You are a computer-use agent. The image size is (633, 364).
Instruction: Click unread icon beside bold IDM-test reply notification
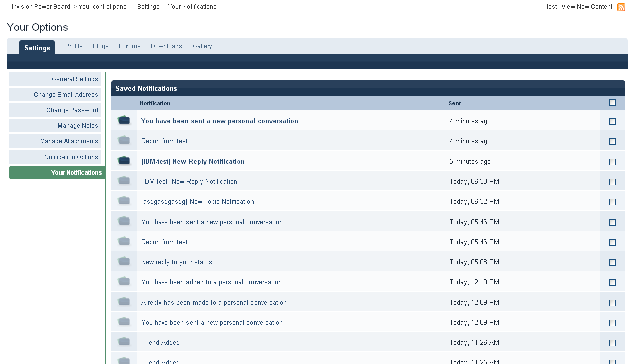(123, 161)
